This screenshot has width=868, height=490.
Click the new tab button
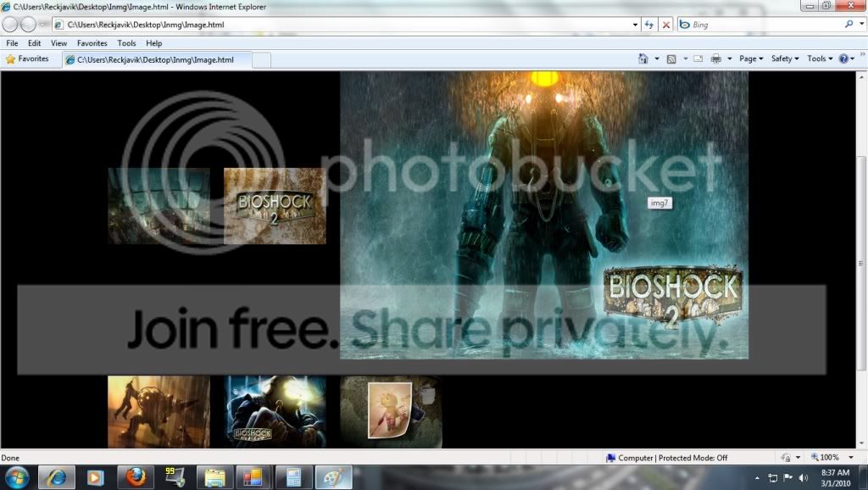tap(261, 60)
